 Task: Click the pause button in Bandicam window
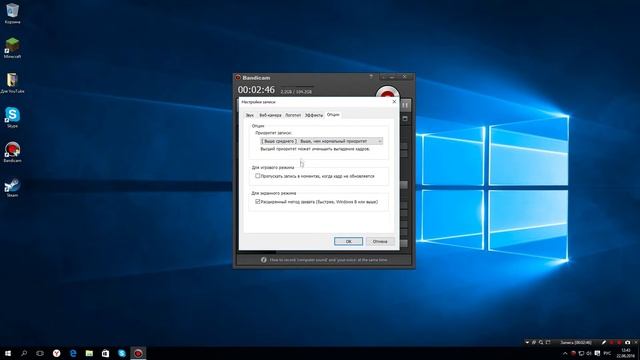coord(405,105)
